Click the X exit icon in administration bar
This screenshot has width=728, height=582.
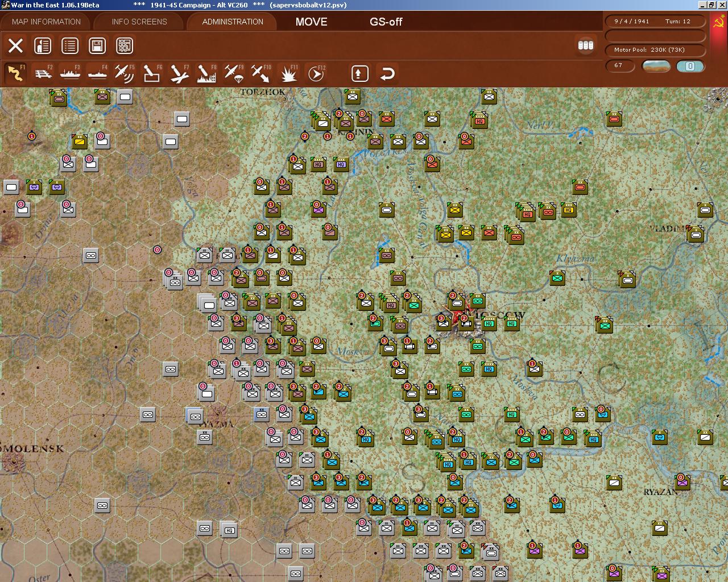pyautogui.click(x=16, y=45)
